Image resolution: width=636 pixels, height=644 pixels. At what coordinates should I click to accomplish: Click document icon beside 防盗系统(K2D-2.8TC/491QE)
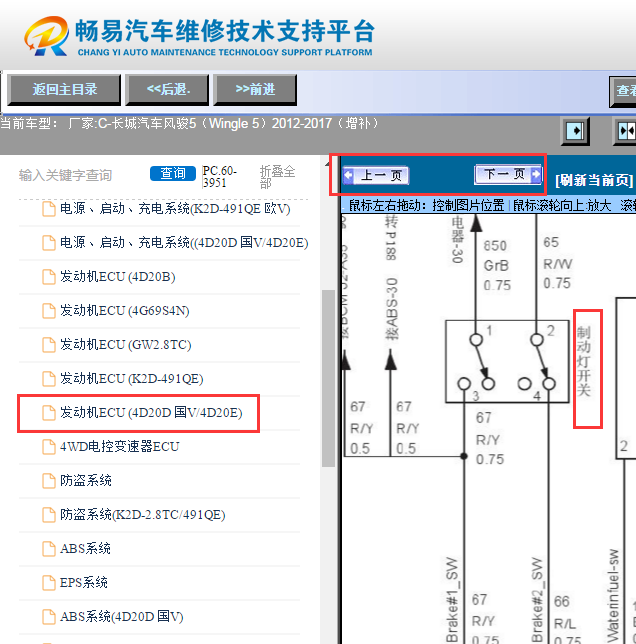click(x=49, y=515)
